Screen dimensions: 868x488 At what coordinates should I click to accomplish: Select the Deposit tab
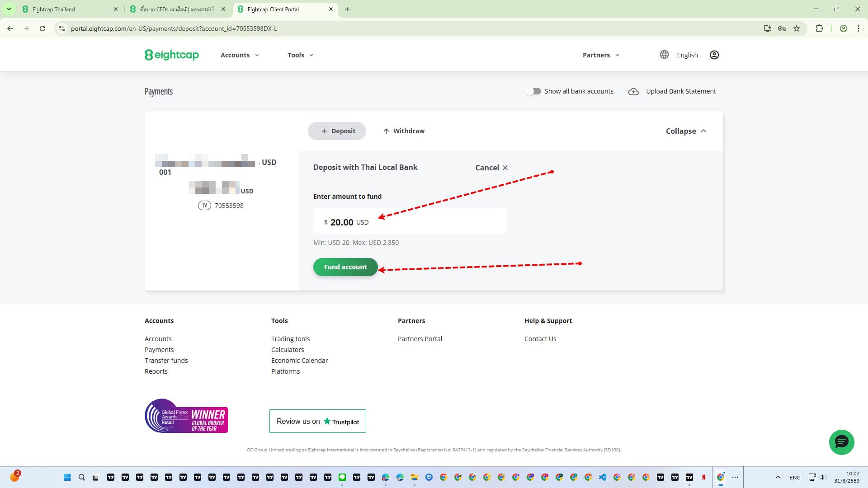tap(337, 131)
